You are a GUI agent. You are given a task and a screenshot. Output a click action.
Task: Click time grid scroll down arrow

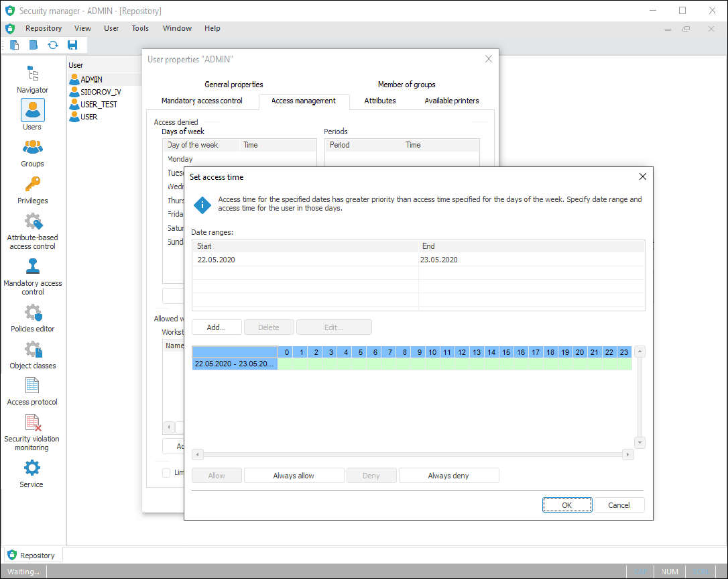[x=640, y=442]
